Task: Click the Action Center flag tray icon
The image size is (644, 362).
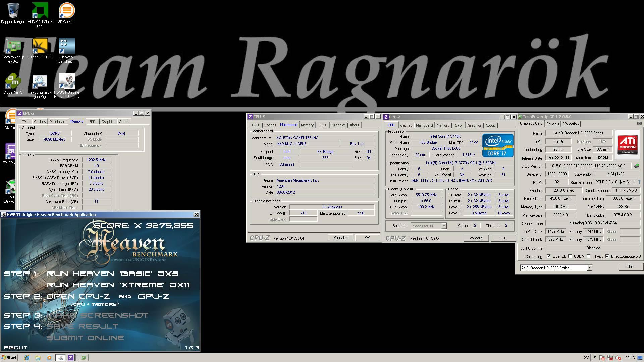Action: point(602,358)
